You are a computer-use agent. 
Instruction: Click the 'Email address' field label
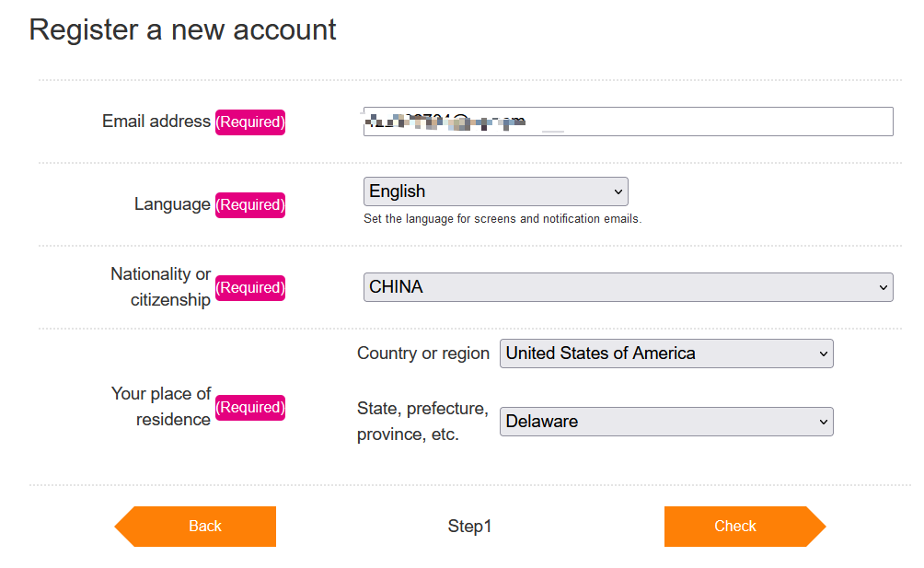156,122
